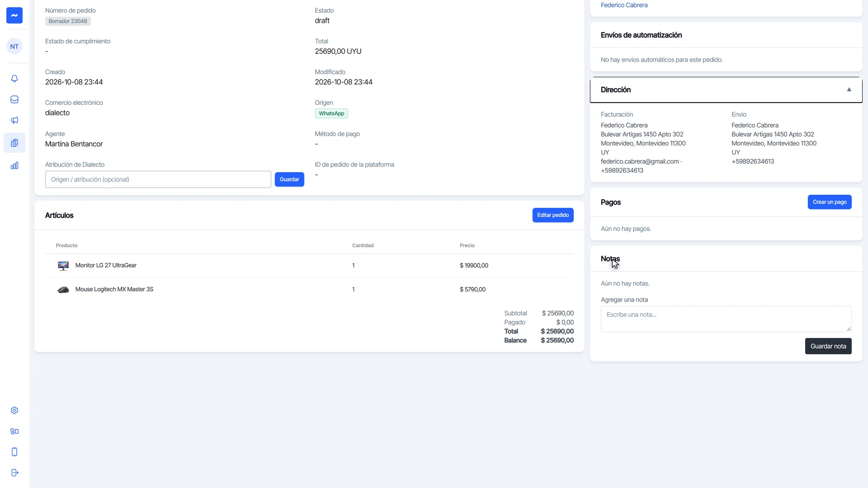The image size is (868, 488).
Task: Click the Borrador 23048 badge
Action: [68, 21]
